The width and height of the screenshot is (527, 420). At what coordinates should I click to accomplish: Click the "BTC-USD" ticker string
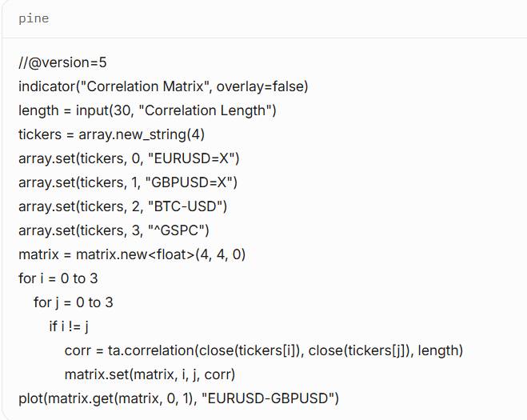(x=189, y=206)
